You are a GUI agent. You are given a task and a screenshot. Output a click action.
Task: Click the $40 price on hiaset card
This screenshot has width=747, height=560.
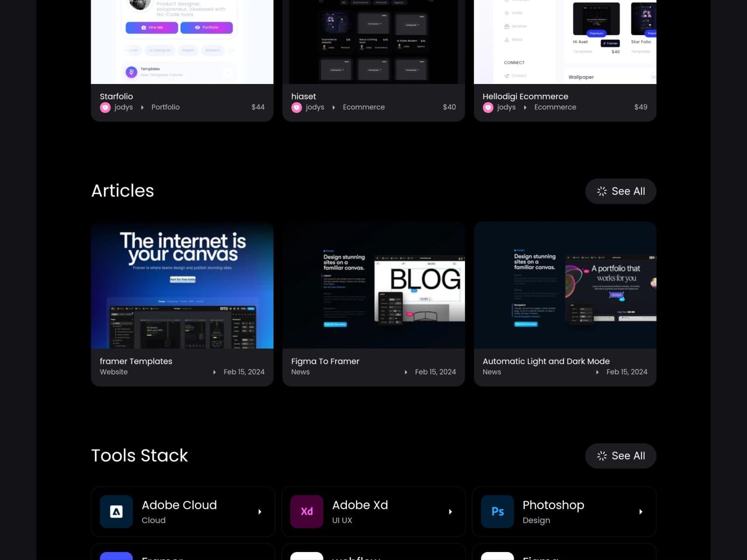[x=450, y=107]
